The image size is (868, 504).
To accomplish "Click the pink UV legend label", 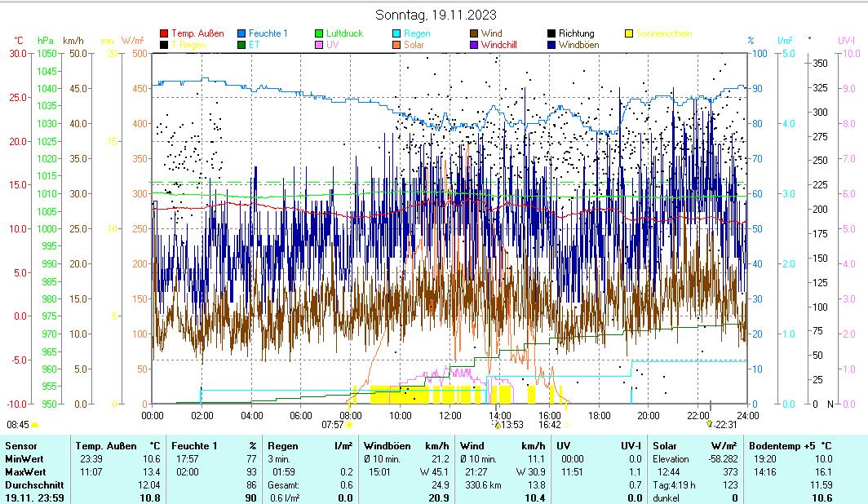I will (x=332, y=45).
